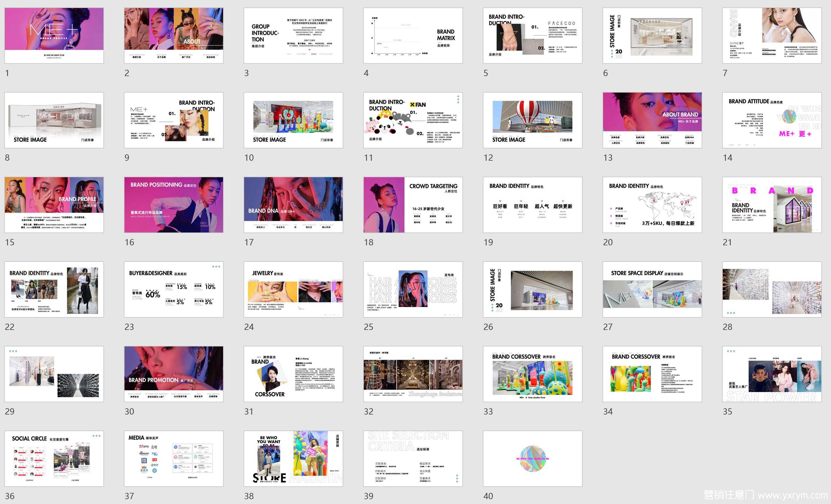Select slide 4 Brand Matrix chart
831x504 pixels.
tap(413, 35)
